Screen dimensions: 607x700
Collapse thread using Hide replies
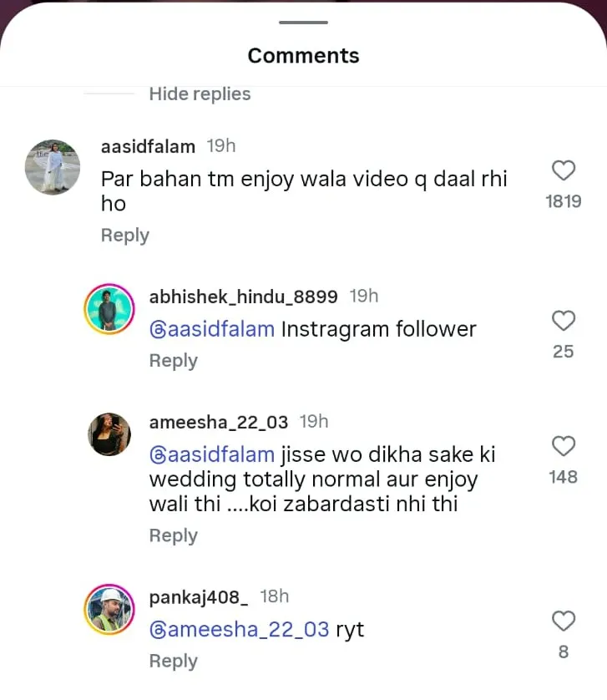point(200,94)
